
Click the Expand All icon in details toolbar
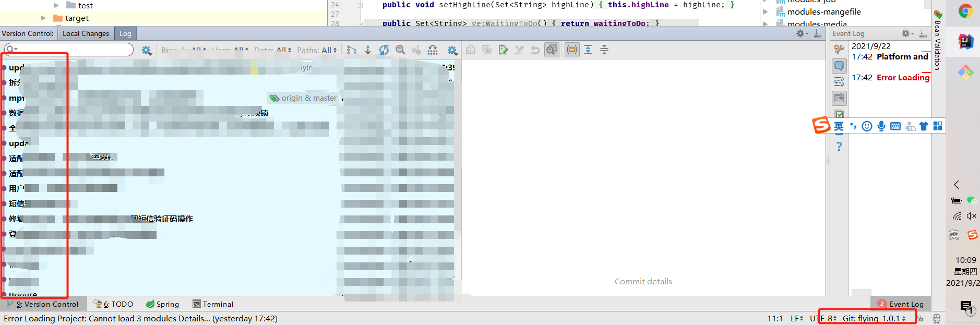click(x=588, y=50)
